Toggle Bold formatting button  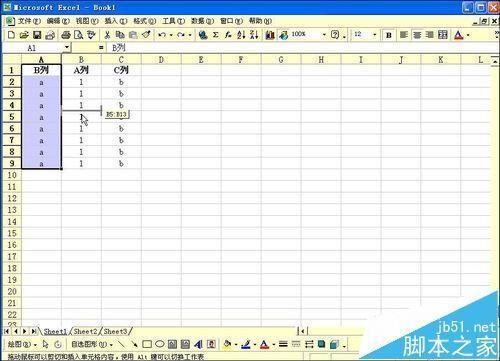coord(389,35)
